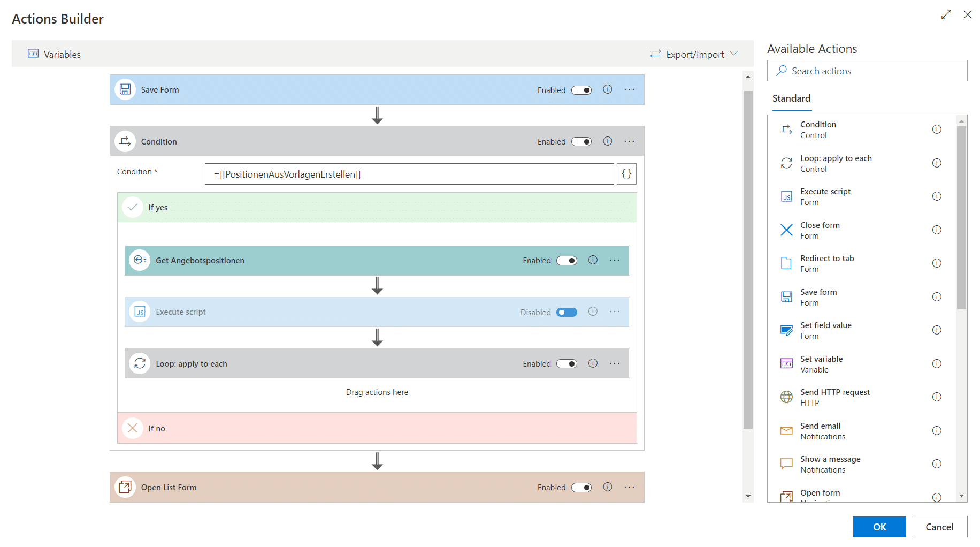Click the OK button
Image resolution: width=980 pixels, height=547 pixels.
point(879,527)
